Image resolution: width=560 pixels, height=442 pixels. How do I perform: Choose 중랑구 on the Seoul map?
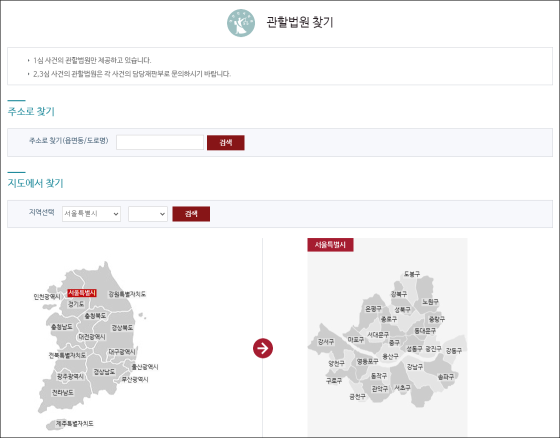click(x=436, y=319)
